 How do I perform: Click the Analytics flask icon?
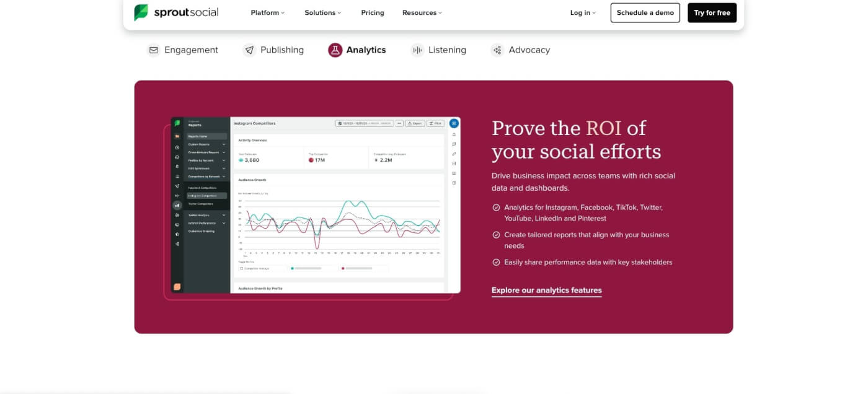coord(335,50)
